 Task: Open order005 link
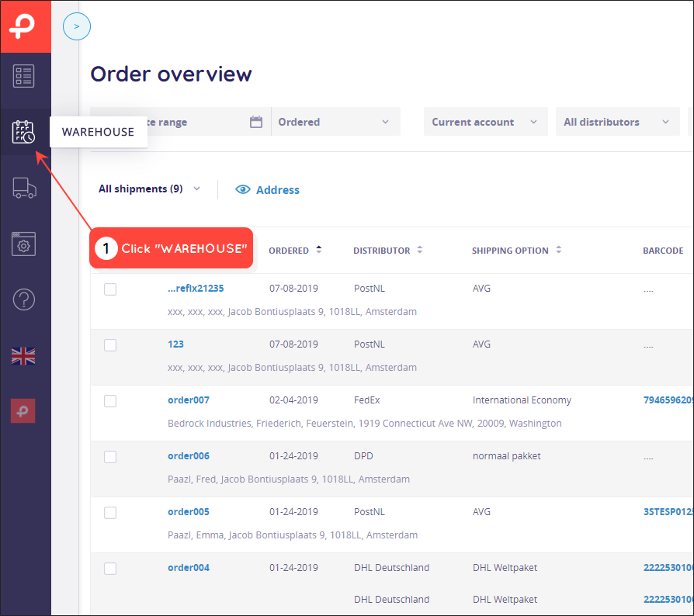189,511
